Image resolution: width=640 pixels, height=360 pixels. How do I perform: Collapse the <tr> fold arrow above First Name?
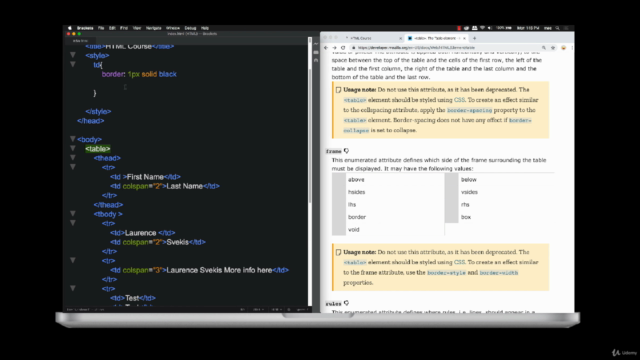pos(73,167)
